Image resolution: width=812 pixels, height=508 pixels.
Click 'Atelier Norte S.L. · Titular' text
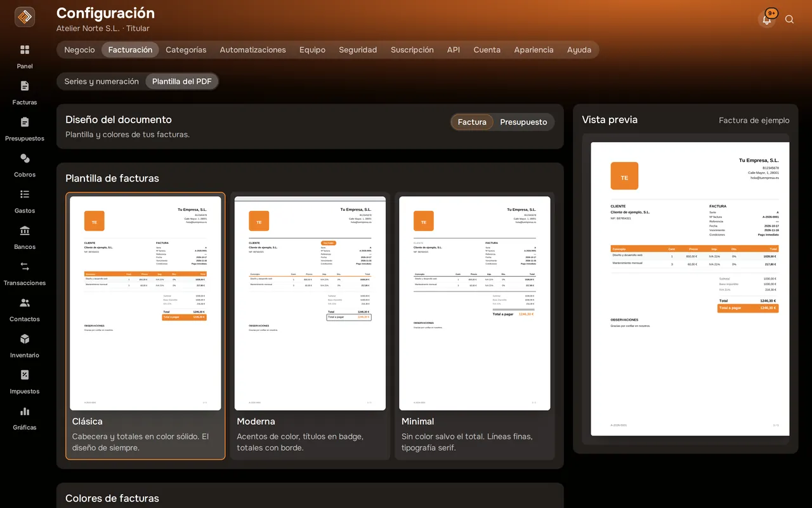103,29
